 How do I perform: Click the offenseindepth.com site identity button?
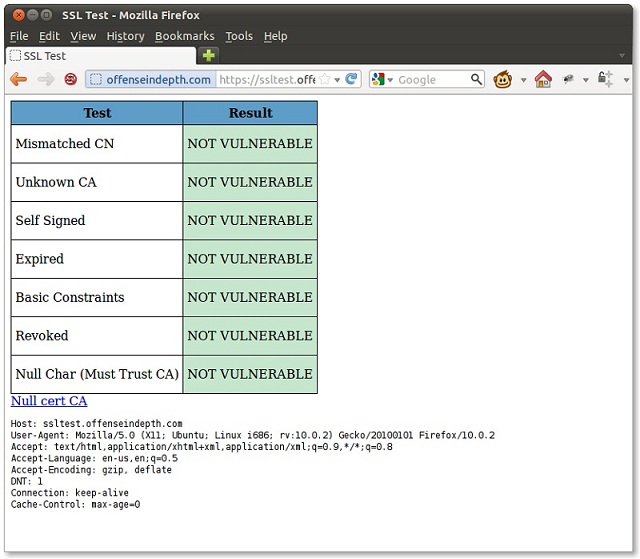(150, 79)
